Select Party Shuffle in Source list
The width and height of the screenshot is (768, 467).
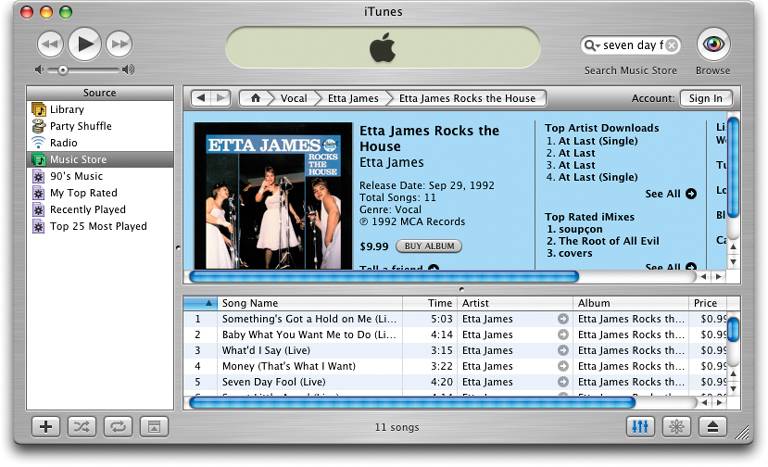tap(80, 126)
